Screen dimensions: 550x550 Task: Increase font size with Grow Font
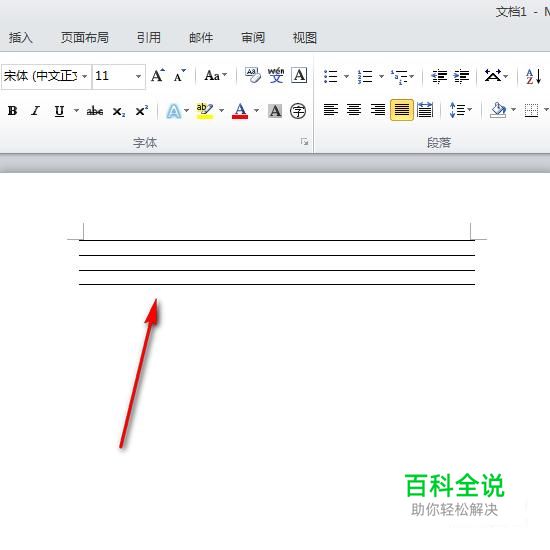tap(157, 75)
